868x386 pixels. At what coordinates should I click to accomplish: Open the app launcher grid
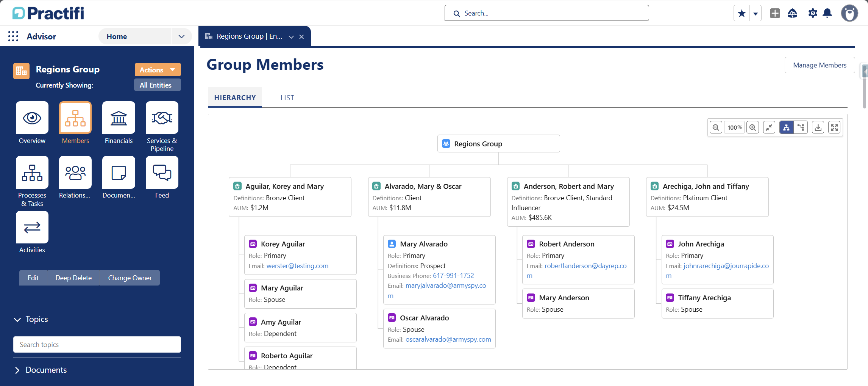[13, 36]
